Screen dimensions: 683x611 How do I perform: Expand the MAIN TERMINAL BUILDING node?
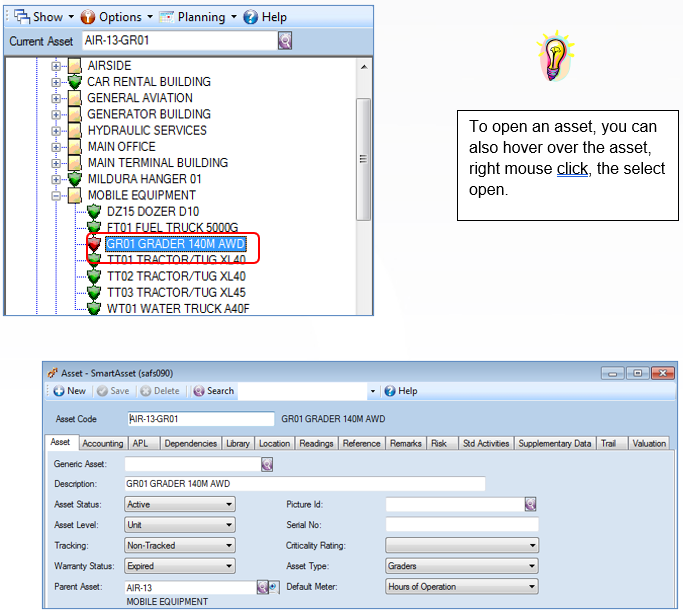click(x=56, y=163)
